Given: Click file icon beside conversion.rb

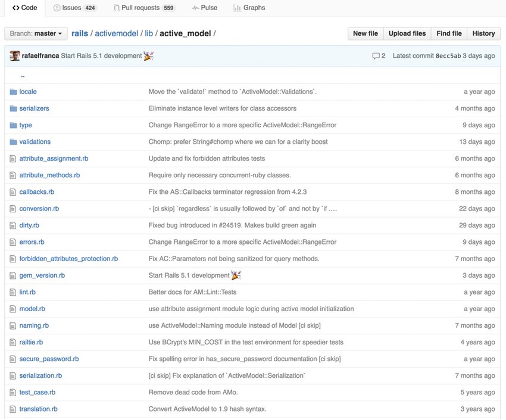Looking at the screenshot, I should [13, 209].
